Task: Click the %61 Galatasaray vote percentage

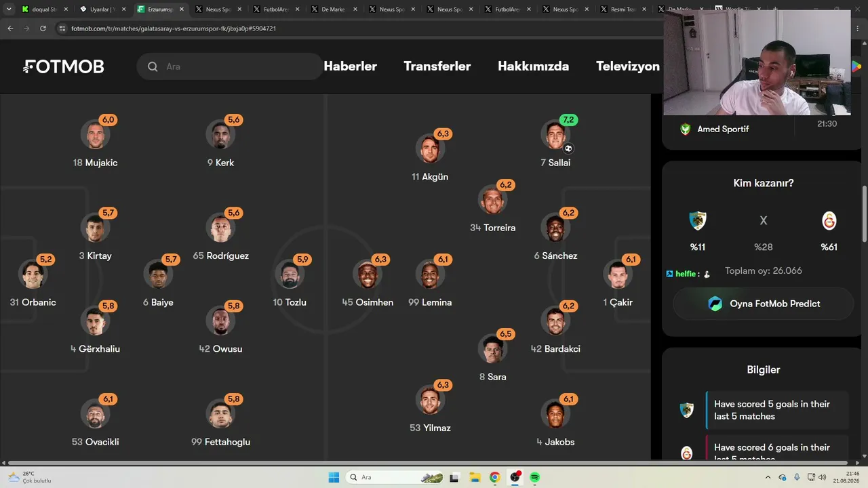Action: 829,247
